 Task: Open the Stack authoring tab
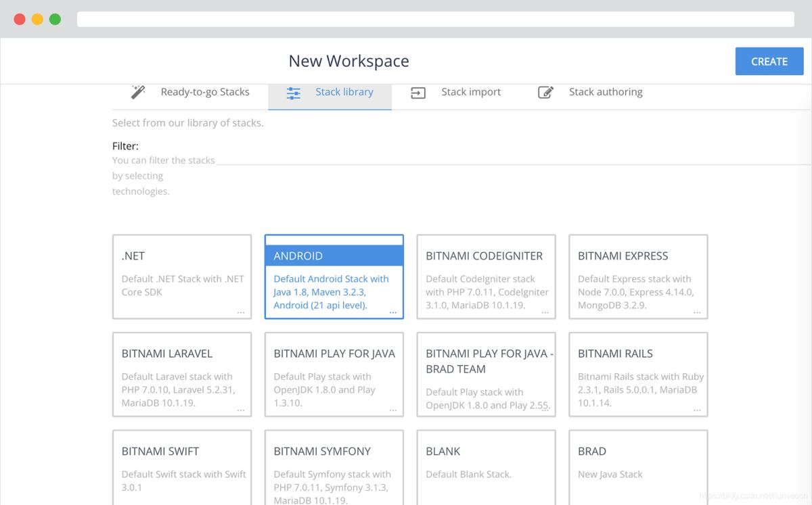pyautogui.click(x=605, y=92)
